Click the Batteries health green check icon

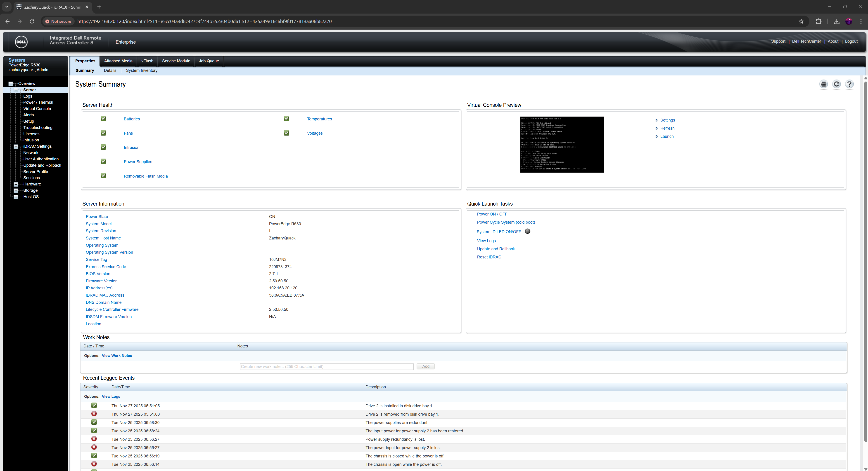(103, 119)
